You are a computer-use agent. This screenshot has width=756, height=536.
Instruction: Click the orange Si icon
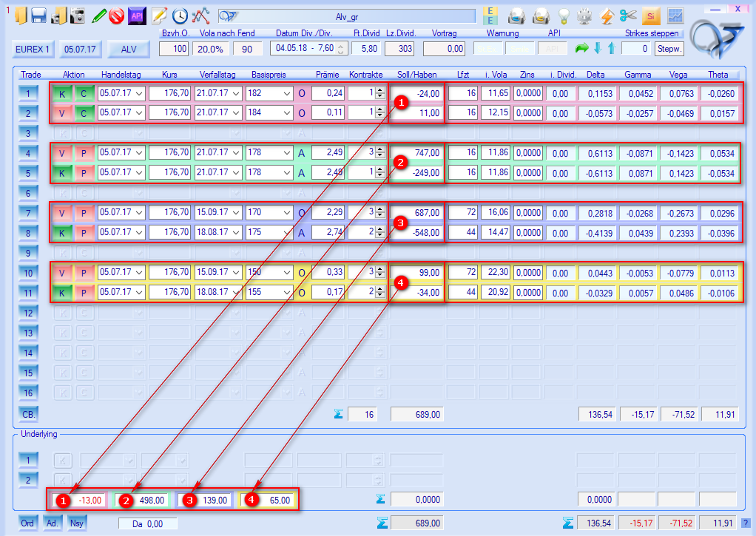click(x=651, y=15)
